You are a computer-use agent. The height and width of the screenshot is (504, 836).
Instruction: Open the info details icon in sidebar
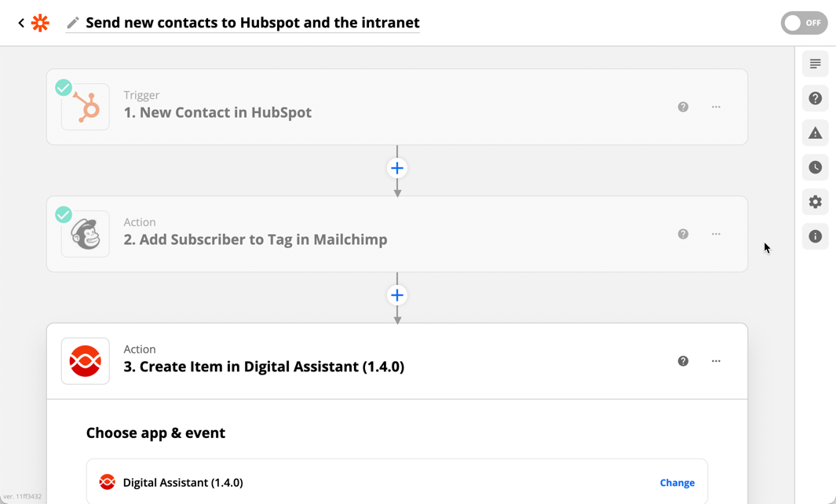816,236
